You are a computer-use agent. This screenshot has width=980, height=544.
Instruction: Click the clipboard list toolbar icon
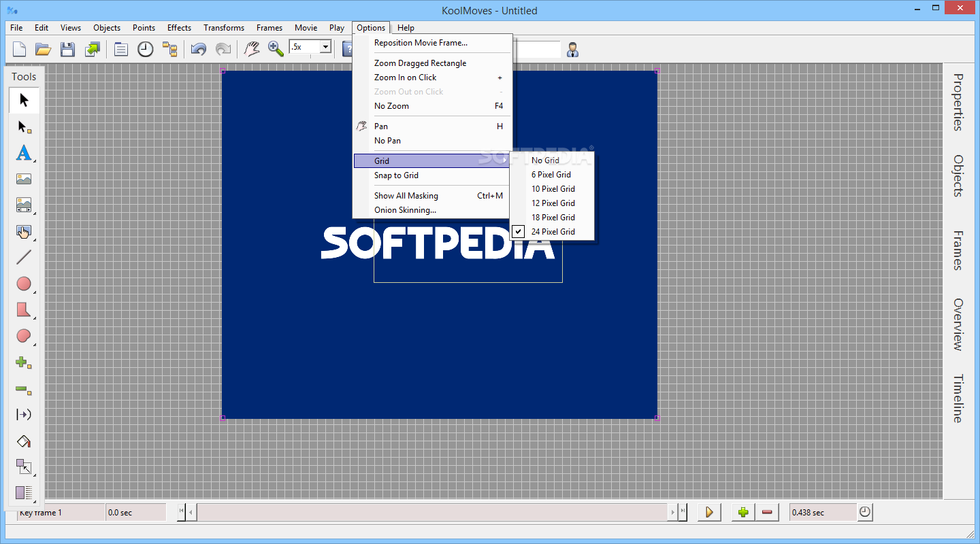point(121,49)
